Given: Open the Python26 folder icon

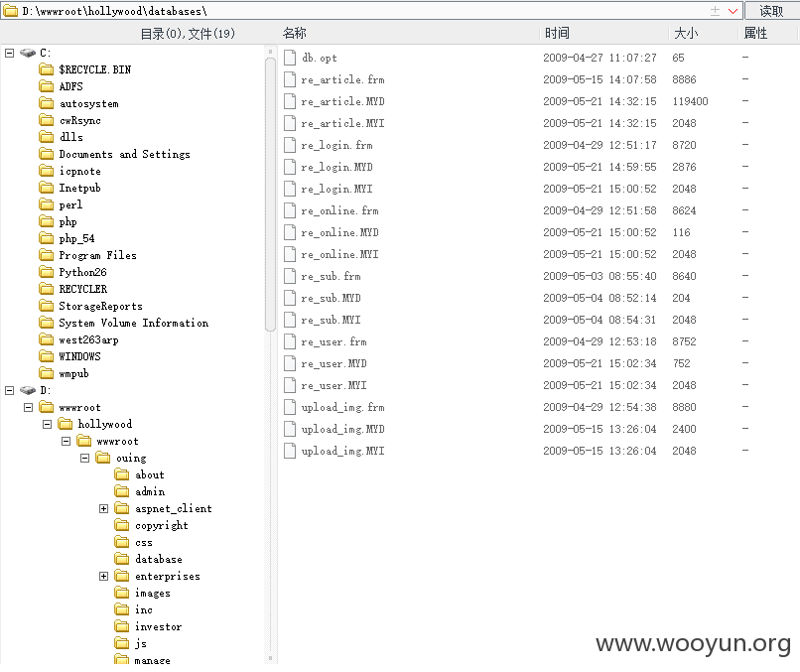Looking at the screenshot, I should [x=46, y=272].
